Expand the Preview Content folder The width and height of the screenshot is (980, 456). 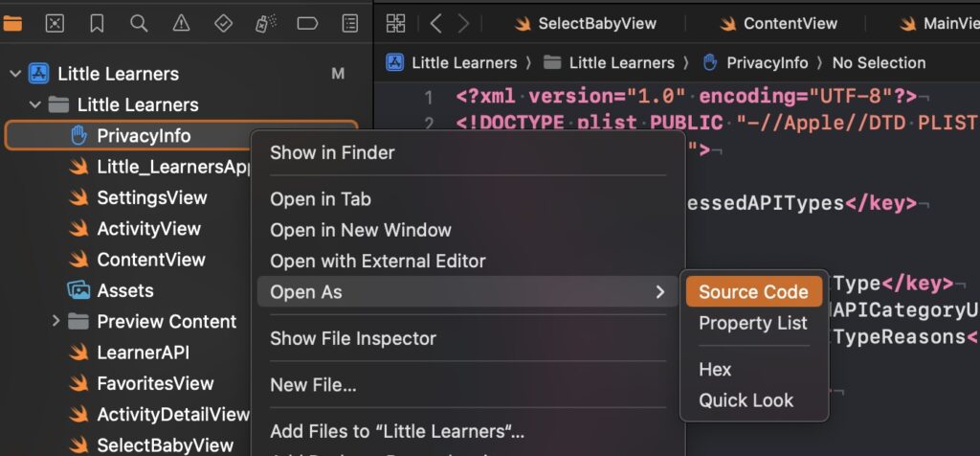pyautogui.click(x=56, y=321)
